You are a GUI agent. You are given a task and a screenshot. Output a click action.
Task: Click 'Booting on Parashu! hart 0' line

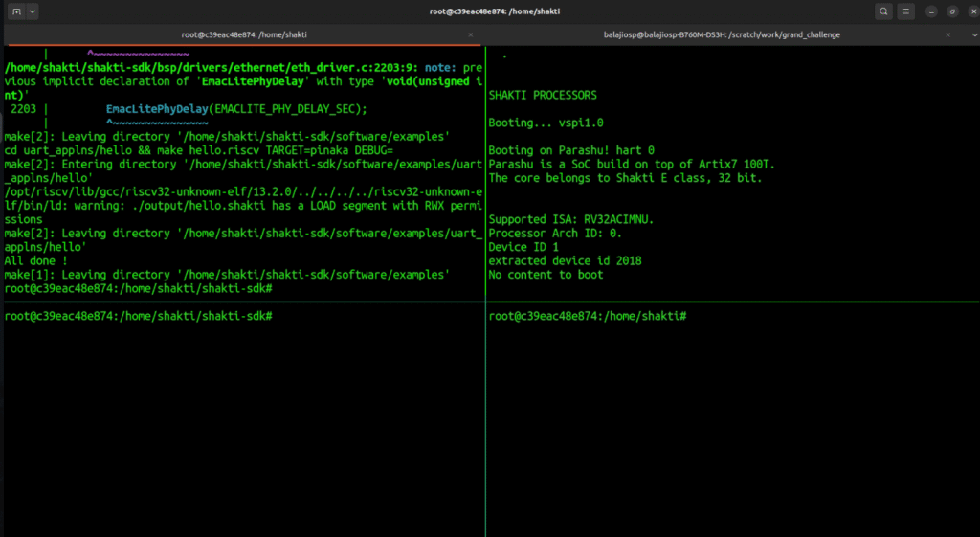571,150
